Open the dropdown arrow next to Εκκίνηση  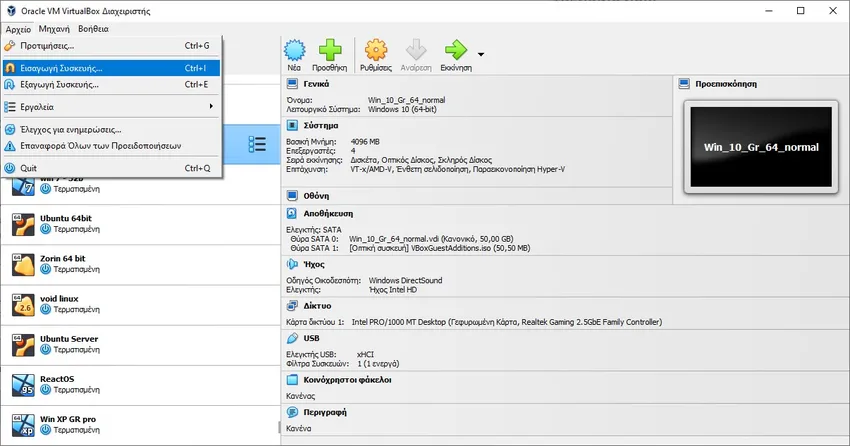(481, 54)
